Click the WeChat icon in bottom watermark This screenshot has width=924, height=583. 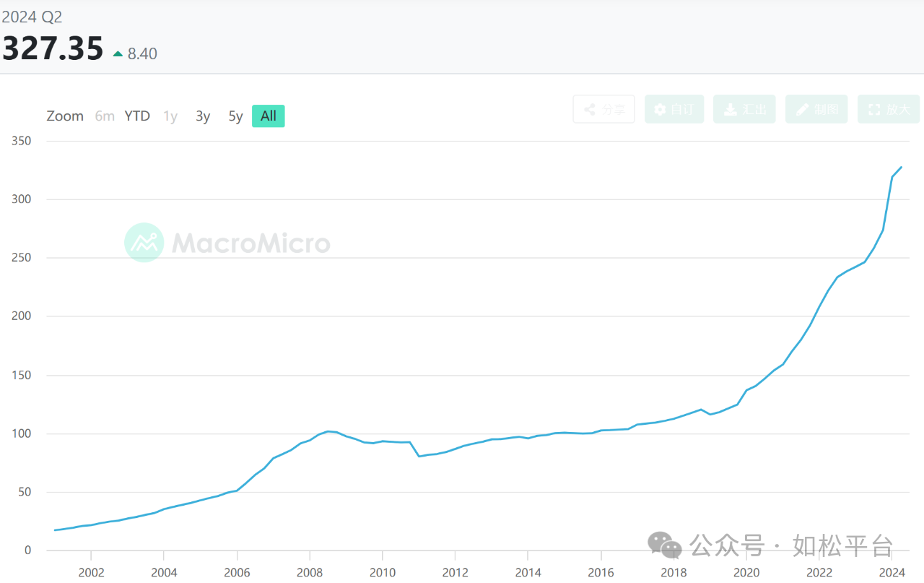click(x=664, y=545)
